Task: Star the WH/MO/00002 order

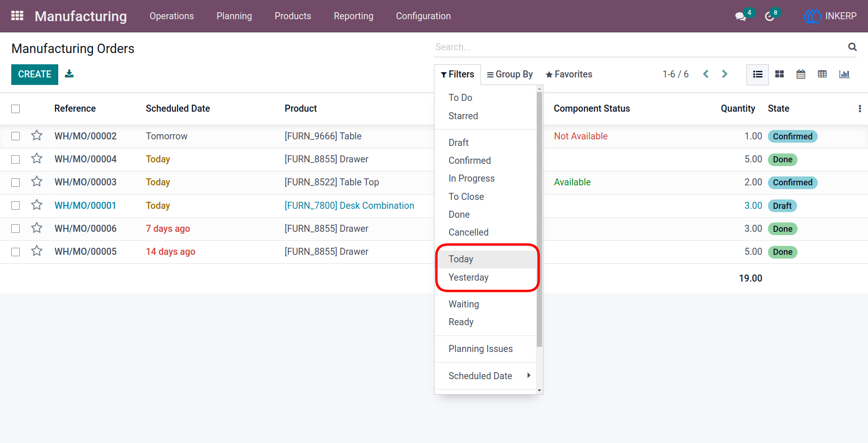Action: point(37,136)
